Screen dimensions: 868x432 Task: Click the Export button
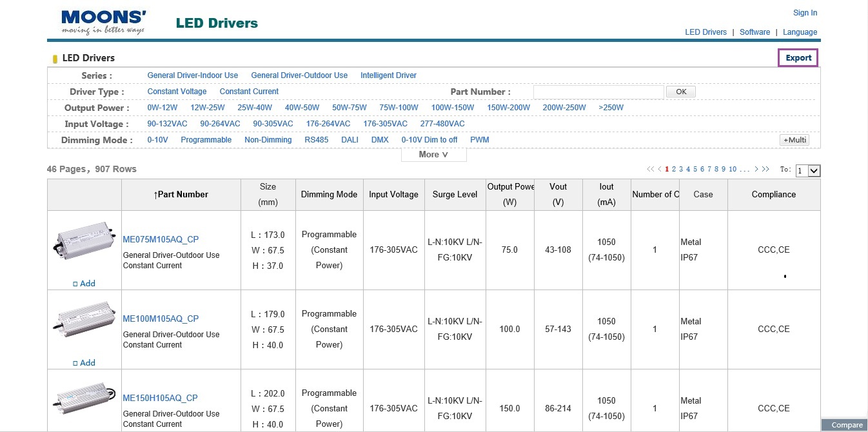click(x=798, y=58)
